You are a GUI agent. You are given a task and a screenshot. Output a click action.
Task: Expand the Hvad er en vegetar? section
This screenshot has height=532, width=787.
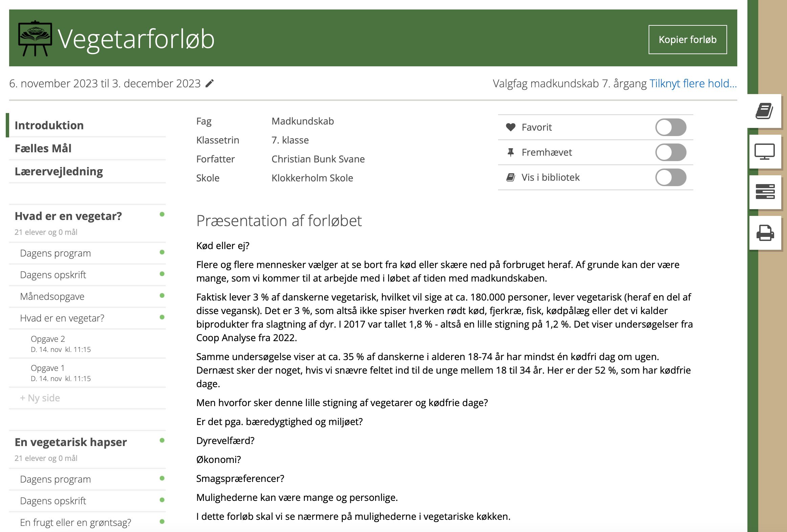(x=68, y=216)
